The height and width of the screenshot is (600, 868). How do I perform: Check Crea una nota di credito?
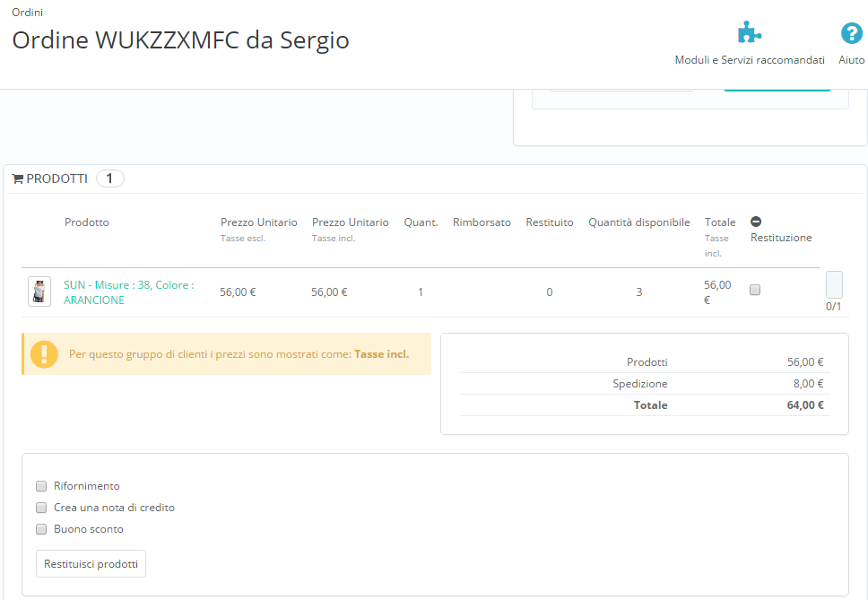[x=40, y=507]
